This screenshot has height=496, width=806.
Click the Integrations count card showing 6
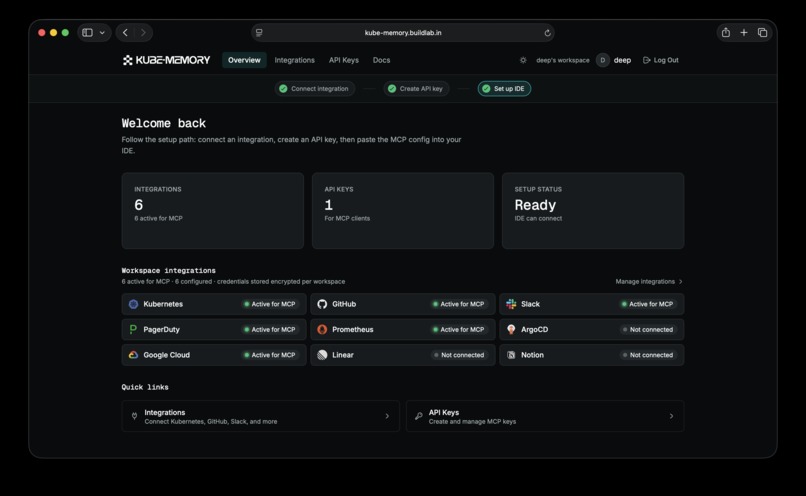[x=213, y=211]
